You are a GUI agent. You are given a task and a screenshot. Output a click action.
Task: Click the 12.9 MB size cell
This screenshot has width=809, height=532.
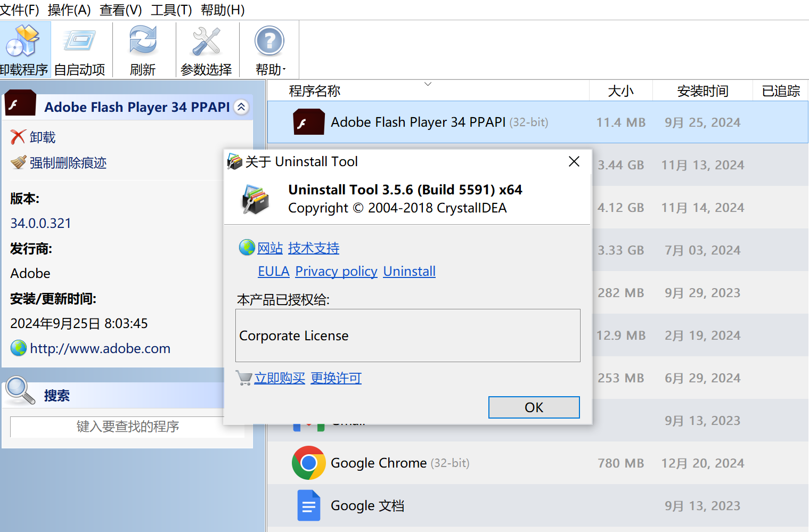coord(621,335)
